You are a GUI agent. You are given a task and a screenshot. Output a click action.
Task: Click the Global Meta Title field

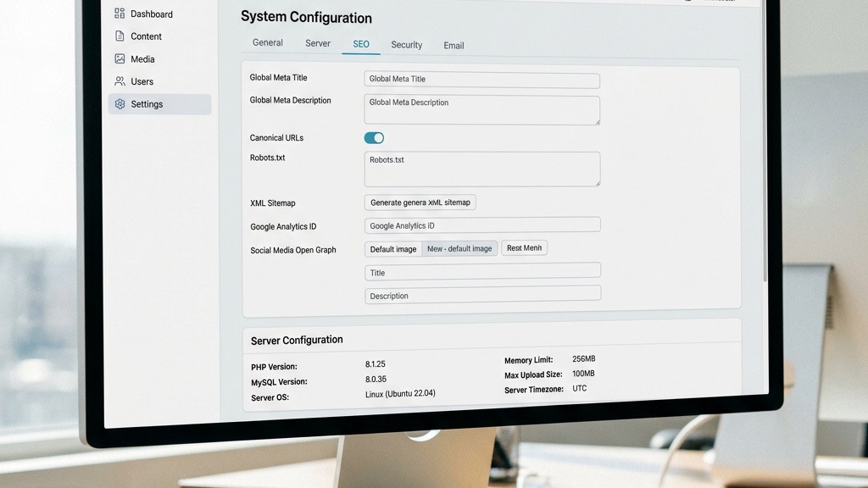(481, 80)
